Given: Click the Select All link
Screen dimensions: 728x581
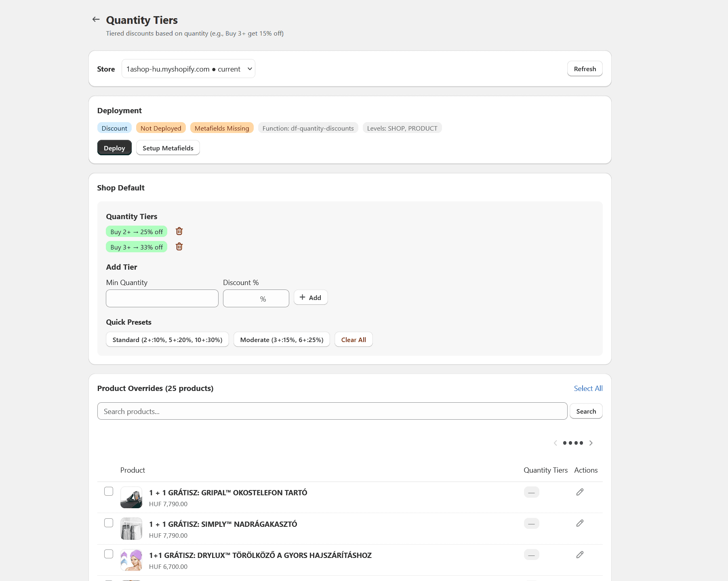Looking at the screenshot, I should pos(588,388).
